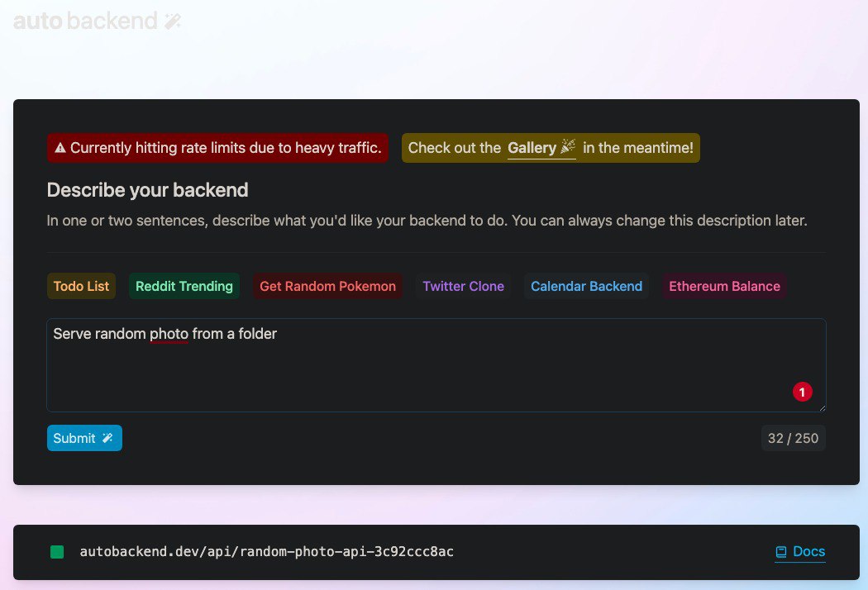The image size is (868, 590).
Task: Select the Todo List example chip
Action: click(81, 286)
